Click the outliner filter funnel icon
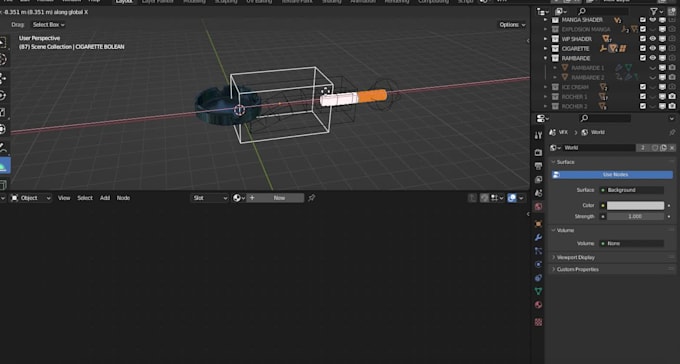 (x=654, y=11)
